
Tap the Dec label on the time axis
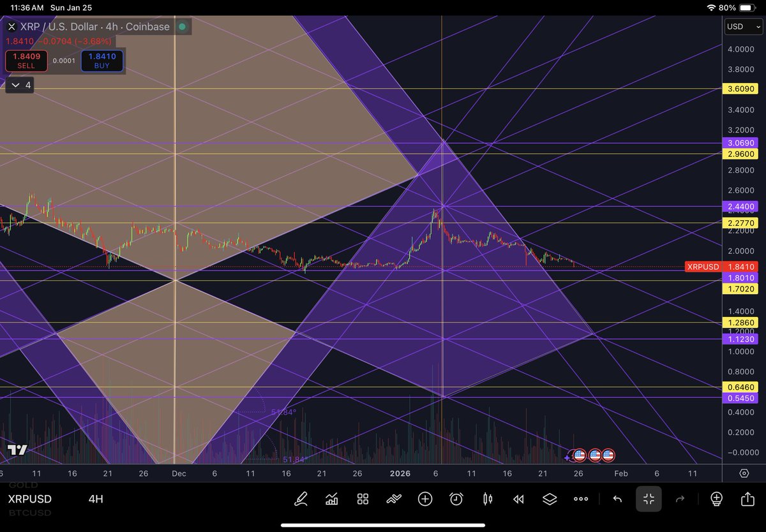179,473
